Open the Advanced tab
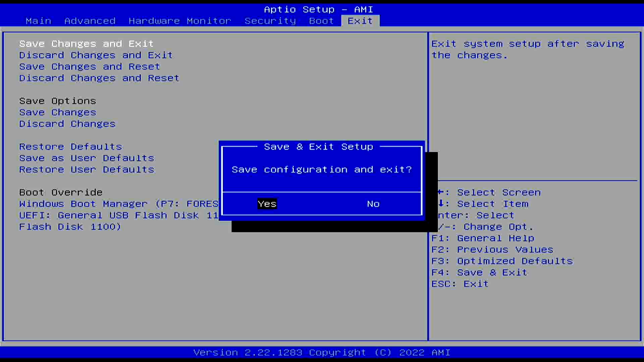The image size is (644, 362). click(90, 21)
